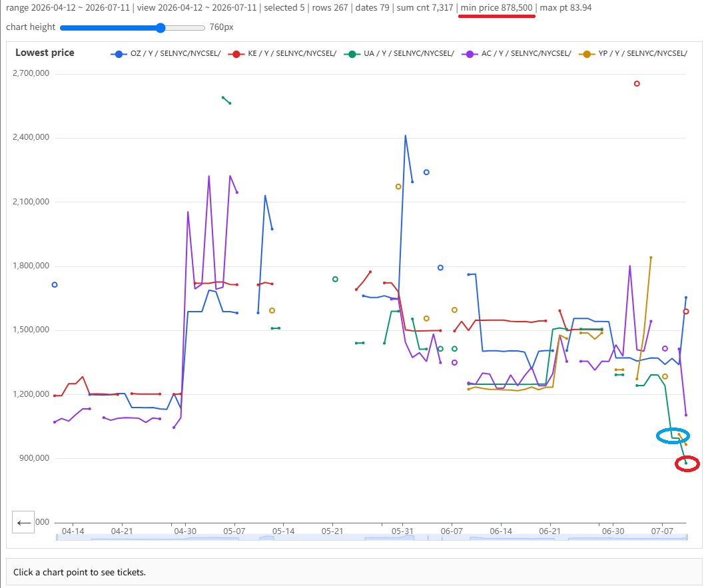Toggle the KE series in legend
Screen dimensions: 706x588
(x=282, y=53)
